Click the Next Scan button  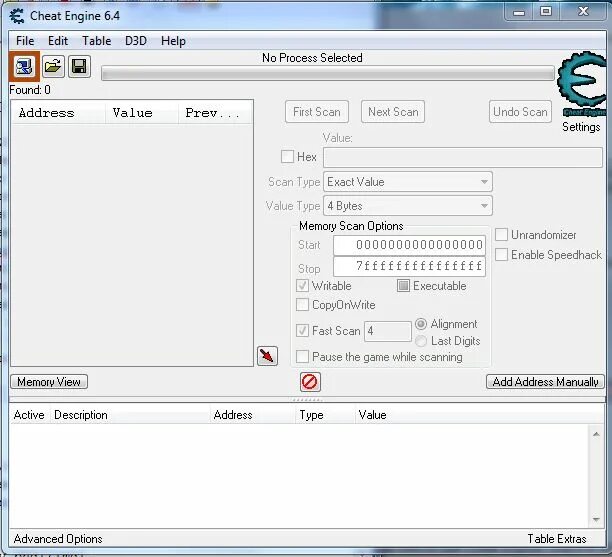pos(393,112)
